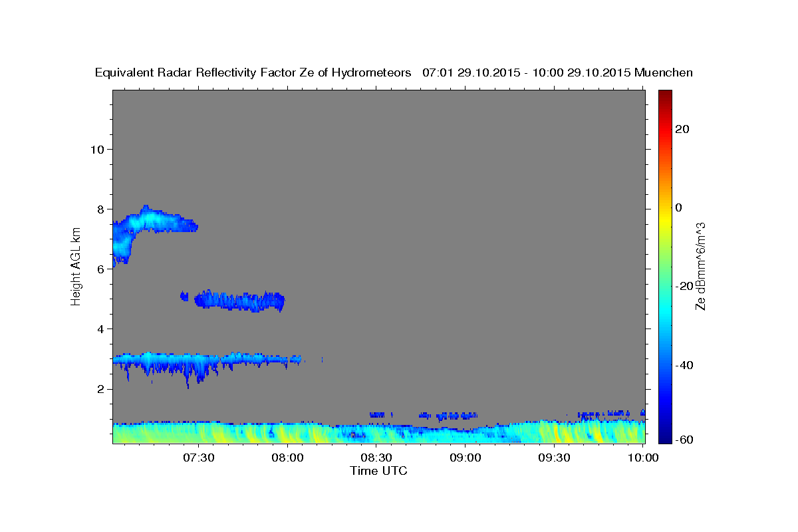Image resolution: width=798 pixels, height=532 pixels.
Task: Click the mid-level cloud echo near 5 km
Action: click(x=239, y=301)
